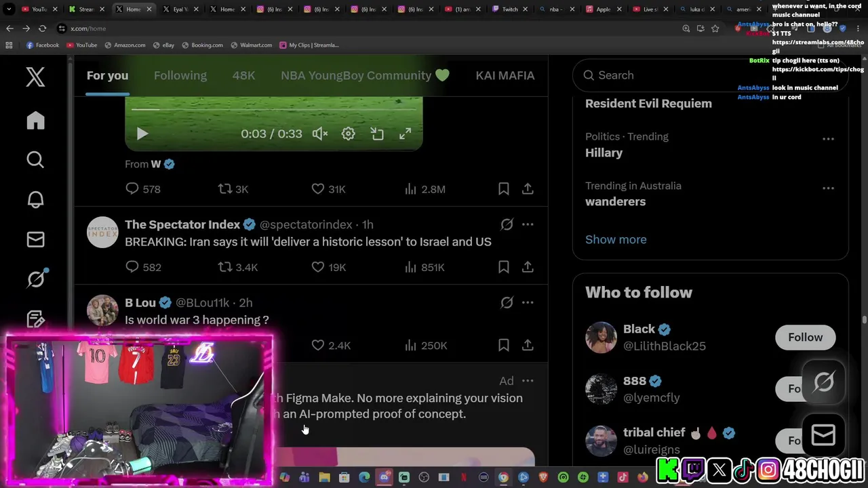868x488 pixels.
Task: Seek on the video progress bar
Action: click(274, 108)
